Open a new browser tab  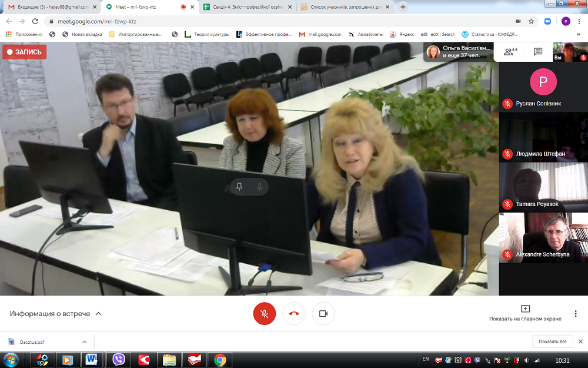[403, 7]
